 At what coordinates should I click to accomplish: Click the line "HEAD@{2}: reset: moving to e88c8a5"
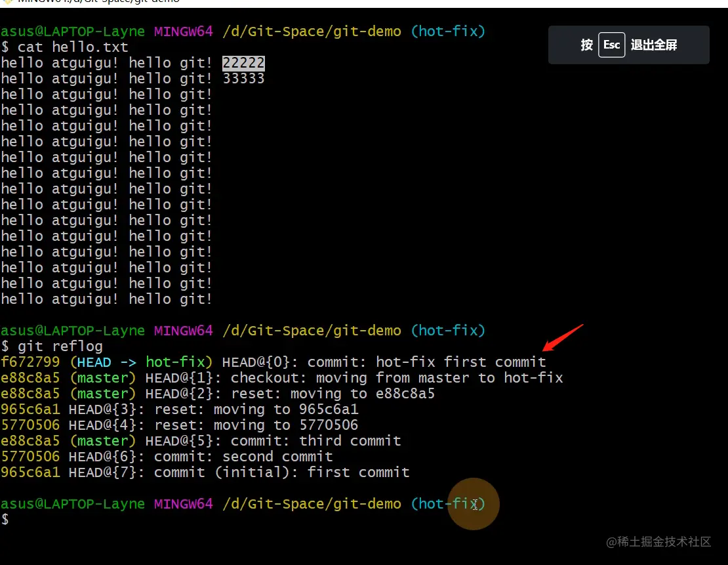pos(290,394)
